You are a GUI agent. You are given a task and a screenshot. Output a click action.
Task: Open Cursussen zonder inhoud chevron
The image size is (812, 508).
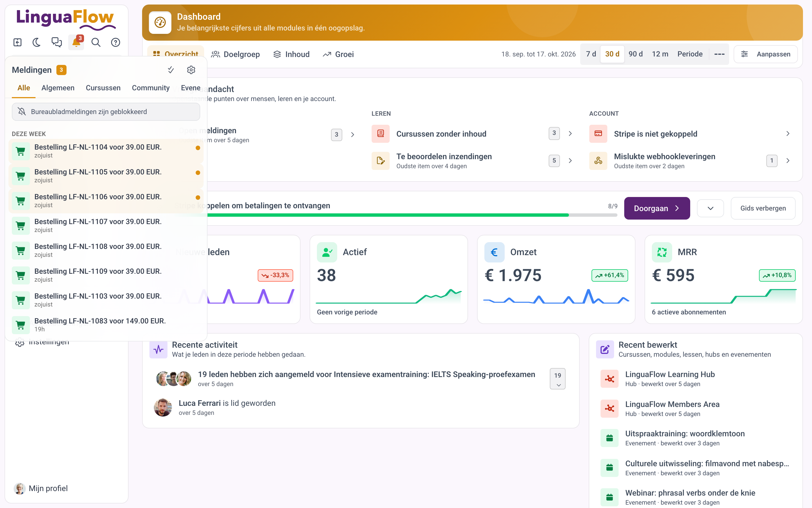coord(570,134)
